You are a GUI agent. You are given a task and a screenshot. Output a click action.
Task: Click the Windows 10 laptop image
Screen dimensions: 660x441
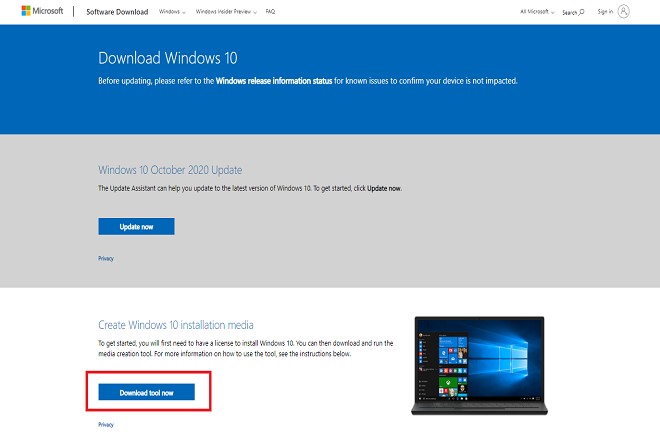[479, 365]
